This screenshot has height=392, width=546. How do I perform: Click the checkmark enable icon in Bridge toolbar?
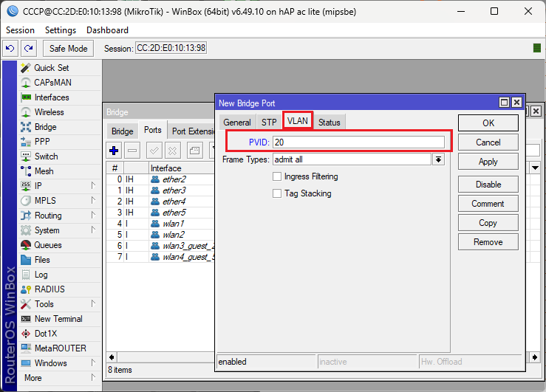coord(154,151)
